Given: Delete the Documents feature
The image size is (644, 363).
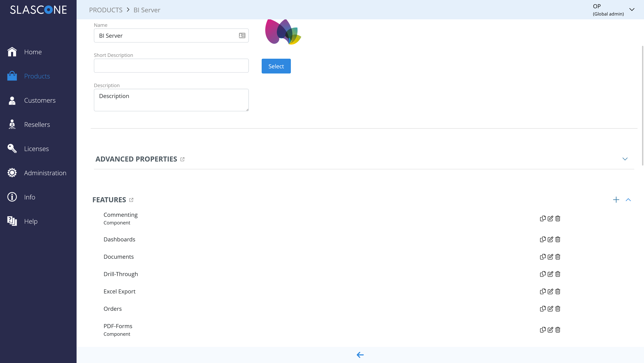Looking at the screenshot, I should click(558, 257).
